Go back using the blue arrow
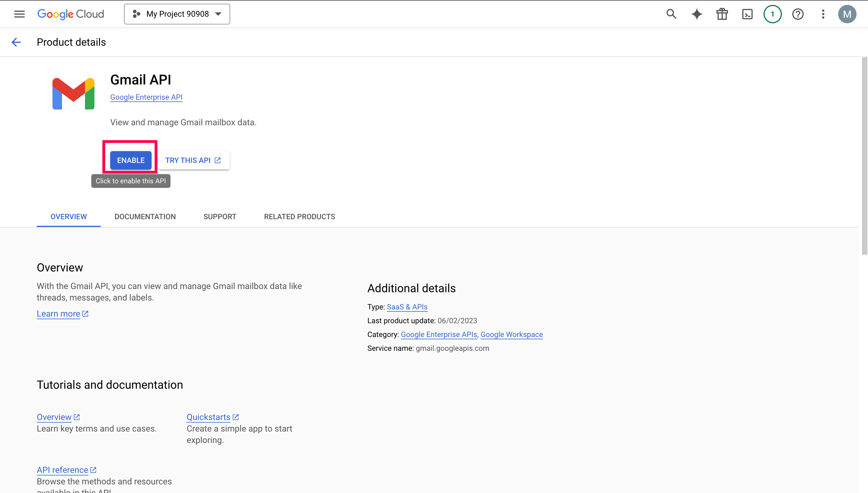868x493 pixels. [16, 42]
